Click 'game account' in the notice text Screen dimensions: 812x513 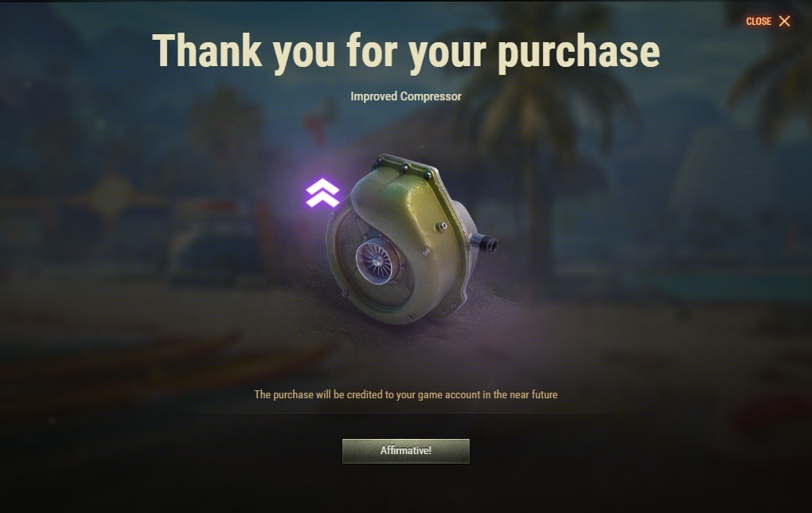coord(449,395)
